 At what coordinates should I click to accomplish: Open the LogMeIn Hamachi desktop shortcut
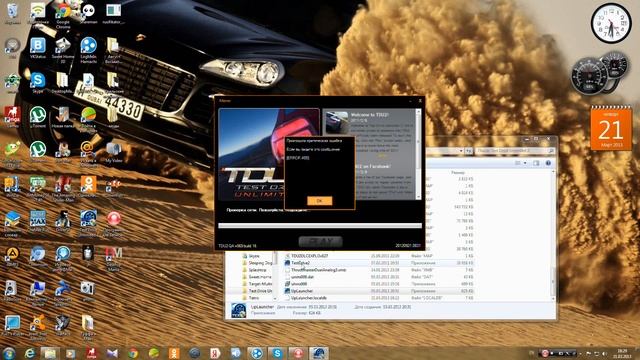pyautogui.click(x=88, y=50)
